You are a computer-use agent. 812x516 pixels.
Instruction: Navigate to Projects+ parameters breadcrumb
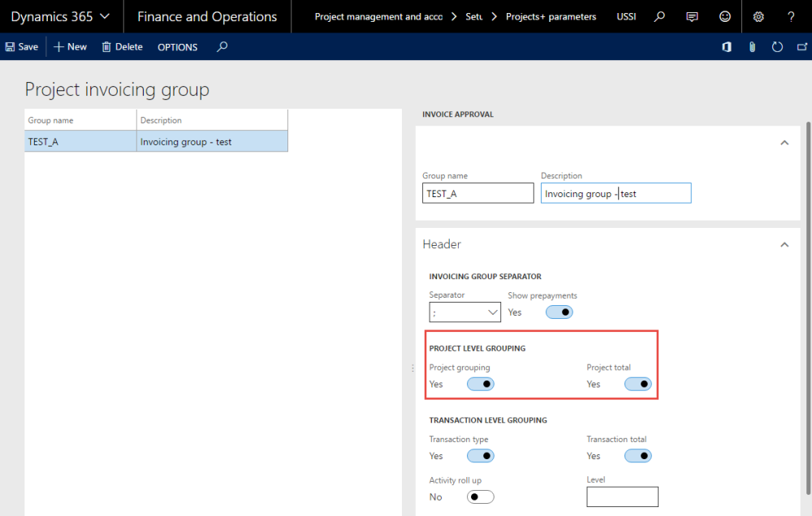pos(551,15)
